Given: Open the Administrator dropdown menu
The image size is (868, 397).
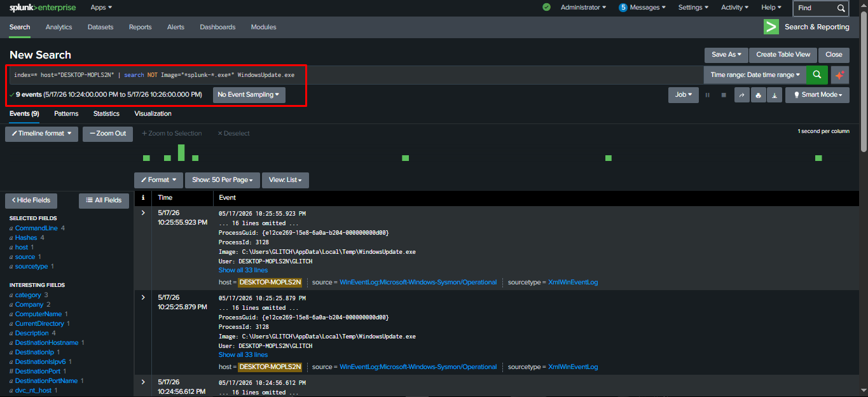Looking at the screenshot, I should [583, 8].
